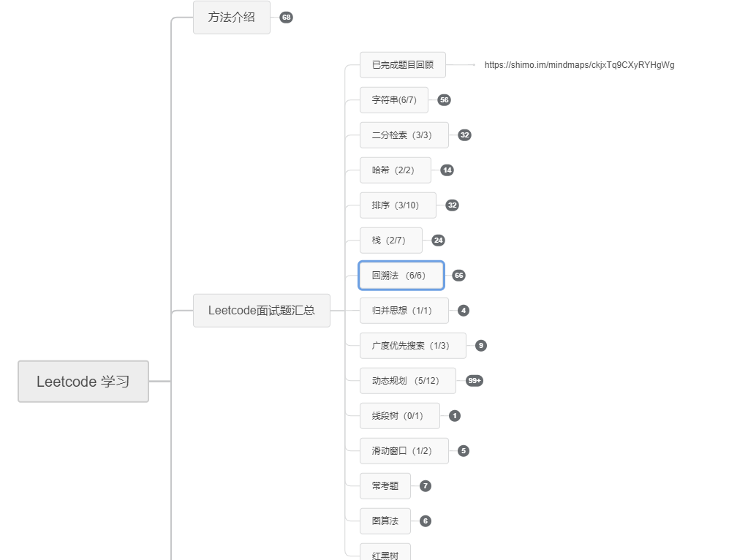
Task: Expand the 6 badge next to 图算法
Action: (426, 521)
